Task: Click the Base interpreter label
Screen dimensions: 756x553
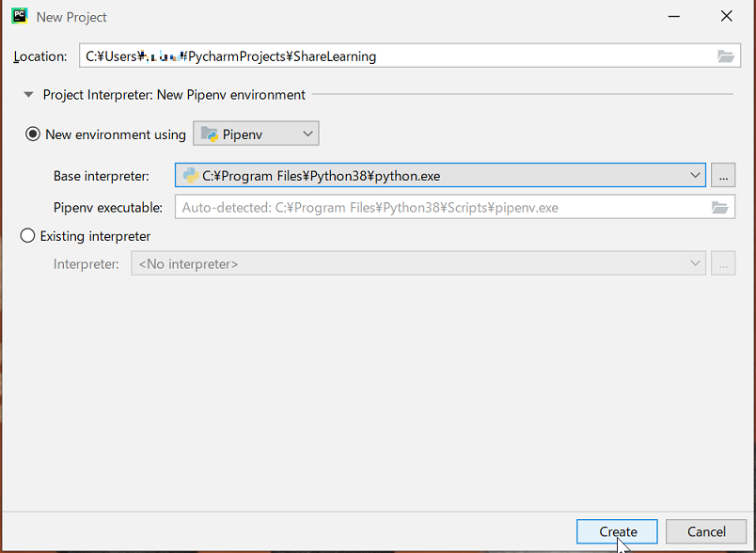Action: tap(102, 176)
